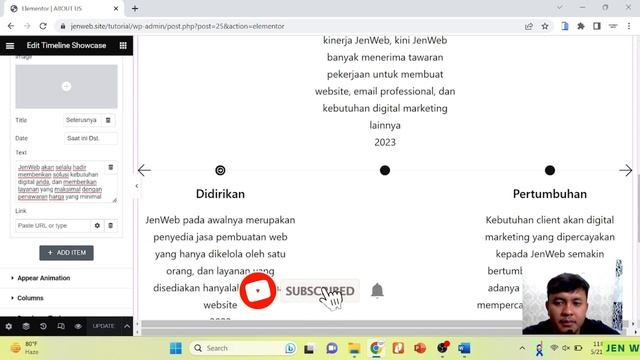Open the Elementor hamburger menu
This screenshot has width=640, height=360.
10,46
